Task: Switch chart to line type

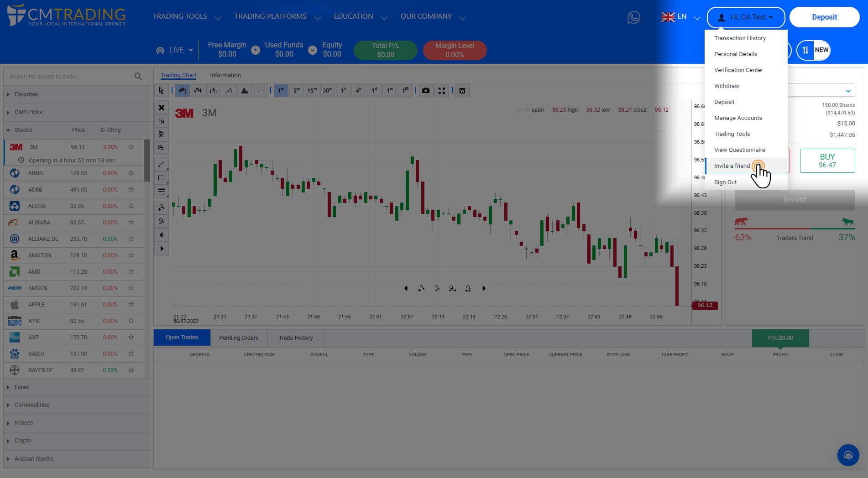Action: pyautogui.click(x=229, y=90)
